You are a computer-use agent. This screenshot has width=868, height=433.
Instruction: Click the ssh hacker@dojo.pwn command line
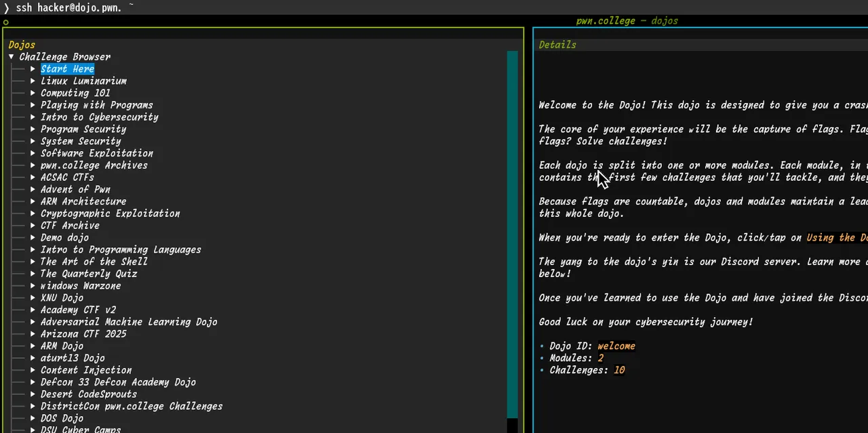pyautogui.click(x=68, y=7)
